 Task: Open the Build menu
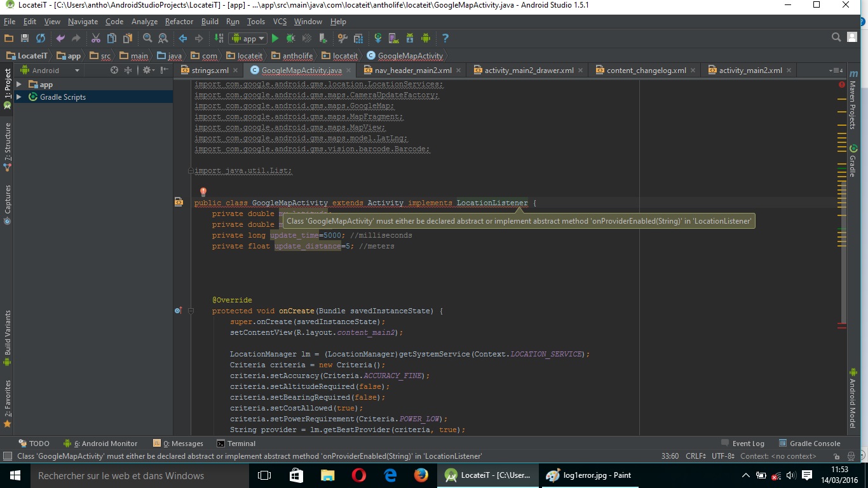[x=210, y=22]
